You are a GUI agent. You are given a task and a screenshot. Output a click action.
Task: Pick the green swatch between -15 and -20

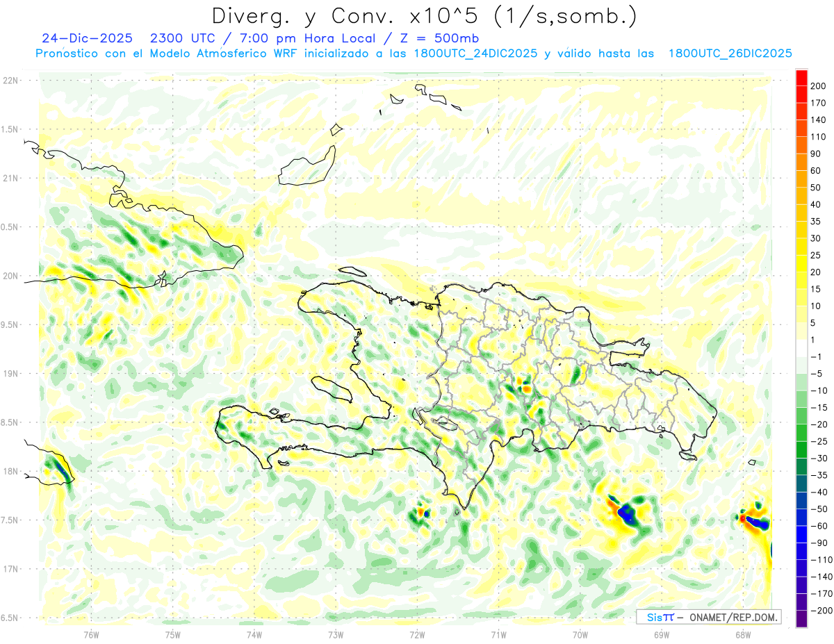801,416
